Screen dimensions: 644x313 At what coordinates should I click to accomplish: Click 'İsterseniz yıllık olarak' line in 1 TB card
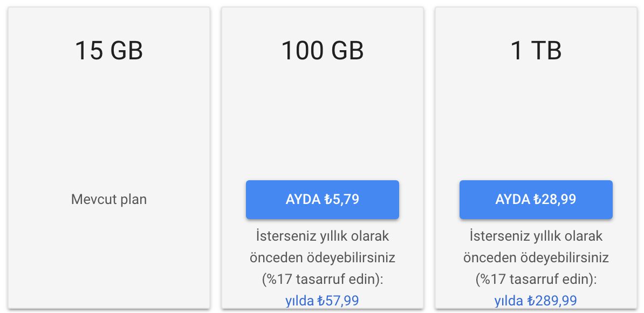[x=536, y=236]
